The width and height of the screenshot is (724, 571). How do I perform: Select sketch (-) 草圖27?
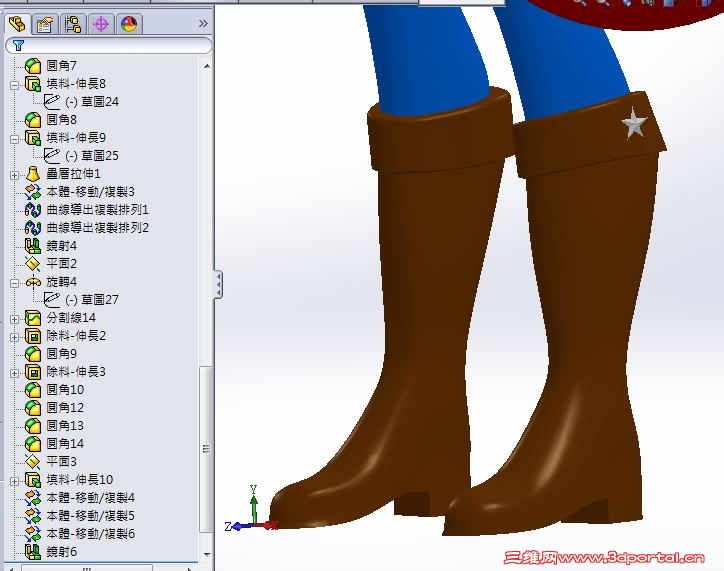(x=81, y=300)
